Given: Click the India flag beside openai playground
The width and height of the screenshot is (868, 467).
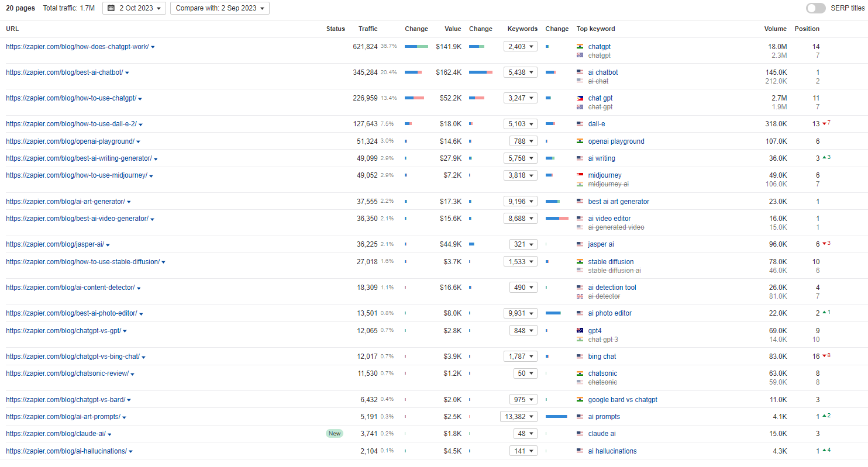Looking at the screenshot, I should 580,141.
